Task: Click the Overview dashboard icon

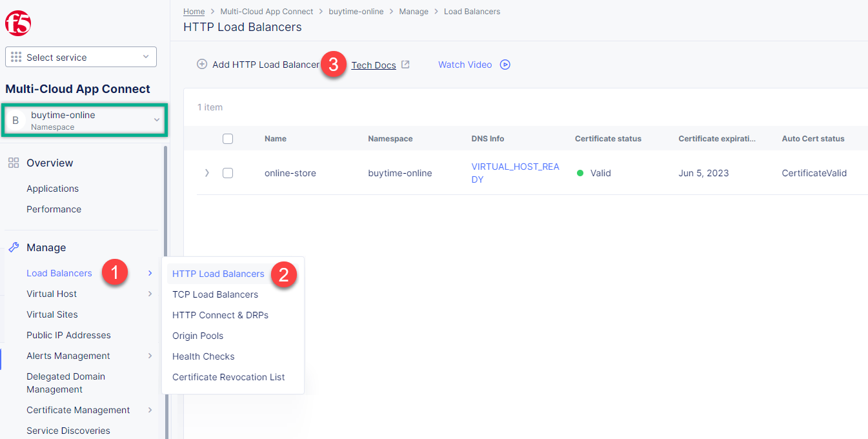Action: [13, 163]
